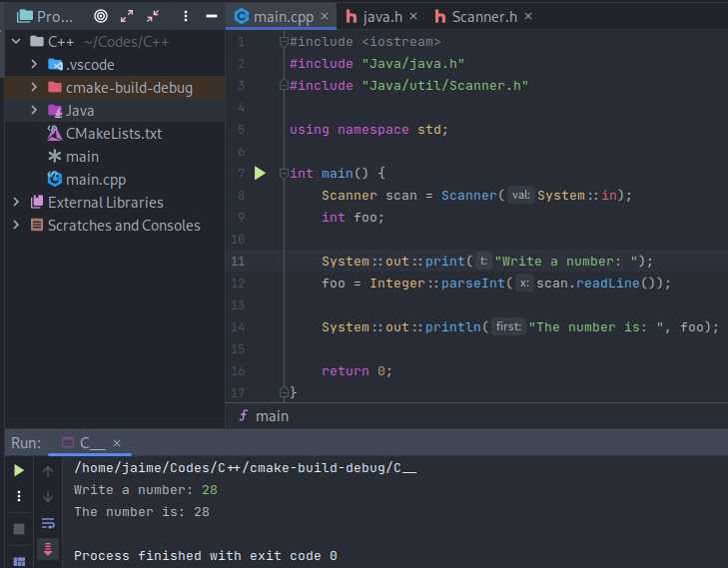Viewport: 728px width, 568px height.
Task: Expand the .vscode folder
Action: (34, 64)
